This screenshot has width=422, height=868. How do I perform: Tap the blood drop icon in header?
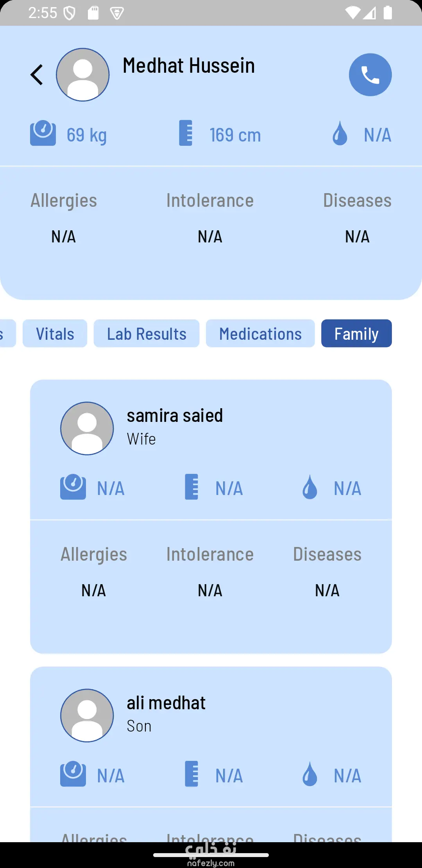(x=340, y=133)
